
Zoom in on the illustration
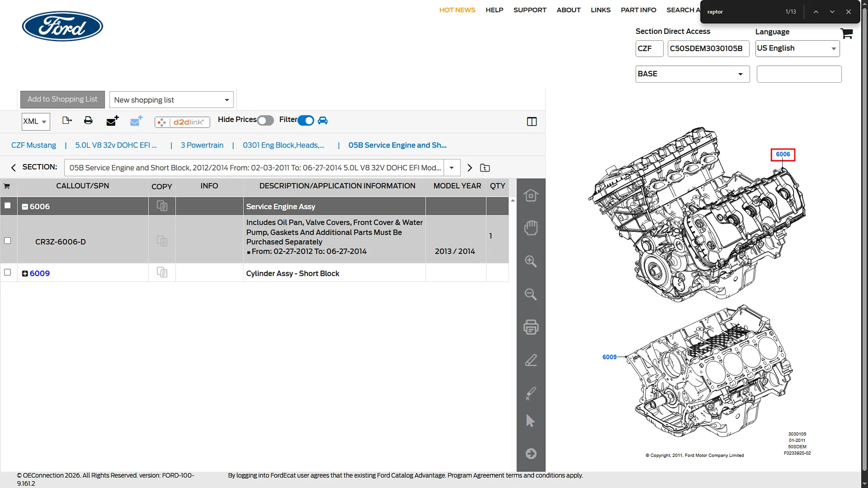531,261
